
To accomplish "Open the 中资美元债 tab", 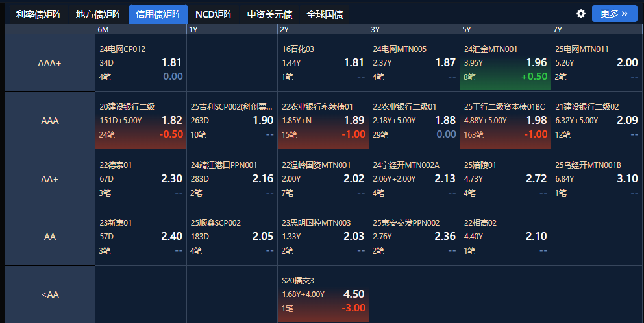I will point(269,14).
